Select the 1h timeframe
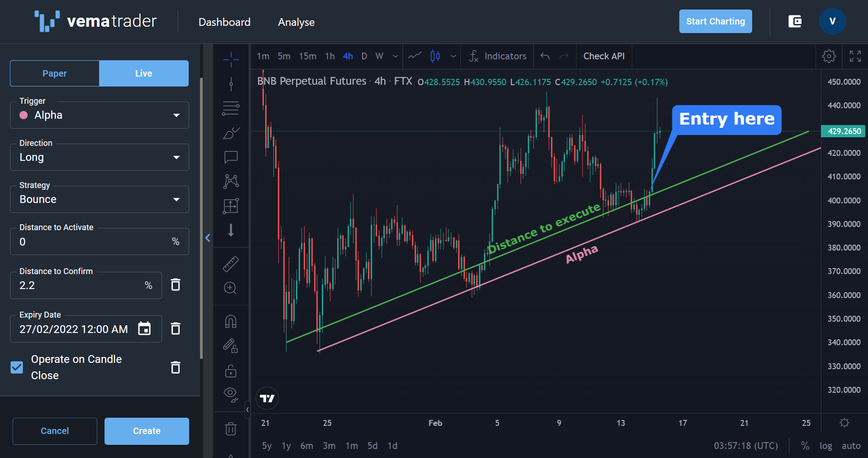The height and width of the screenshot is (458, 868). click(330, 56)
